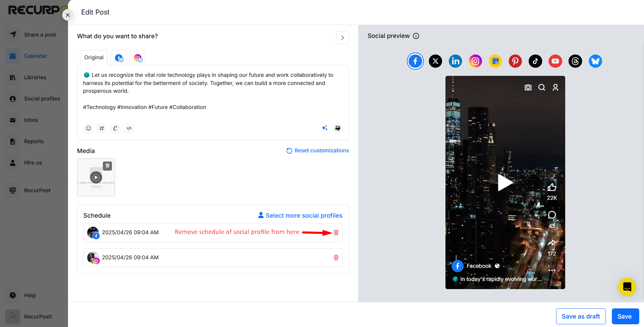Select Facebook in social preview icons
This screenshot has height=327, width=644.
pos(415,61)
